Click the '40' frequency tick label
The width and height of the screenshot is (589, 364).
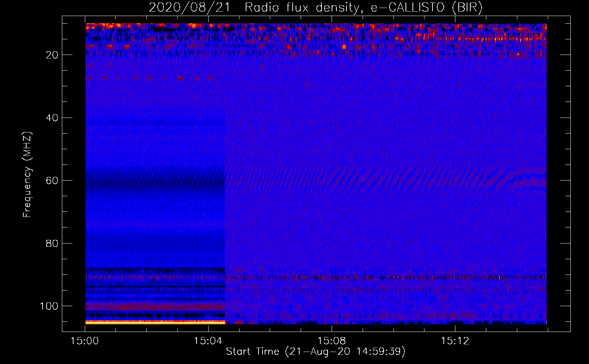52,118
